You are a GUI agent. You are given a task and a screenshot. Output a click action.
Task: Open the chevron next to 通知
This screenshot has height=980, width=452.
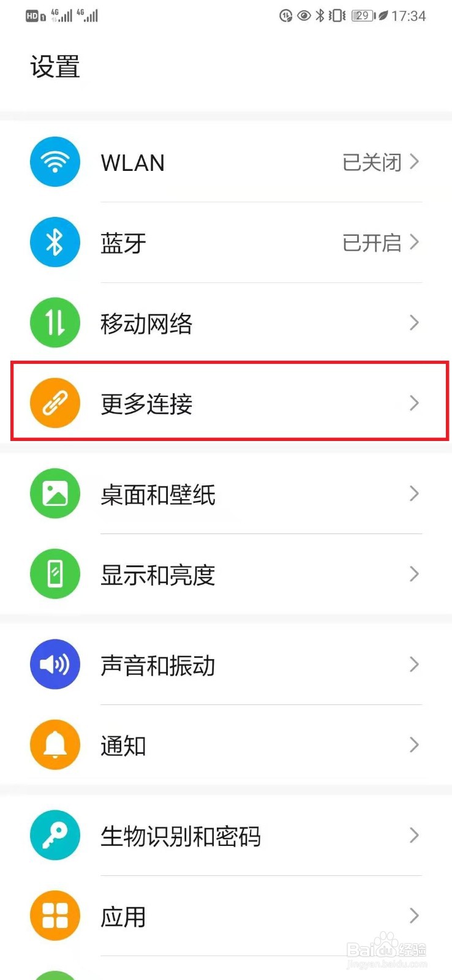click(x=415, y=745)
